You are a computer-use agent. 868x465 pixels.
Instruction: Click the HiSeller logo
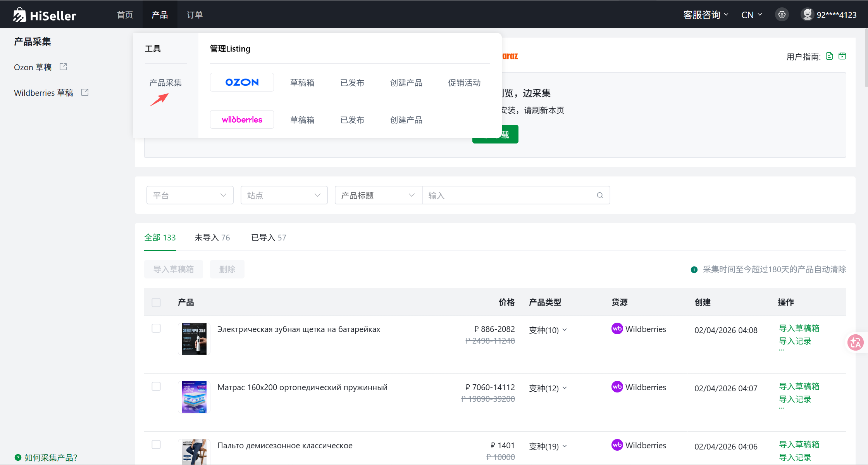click(45, 15)
